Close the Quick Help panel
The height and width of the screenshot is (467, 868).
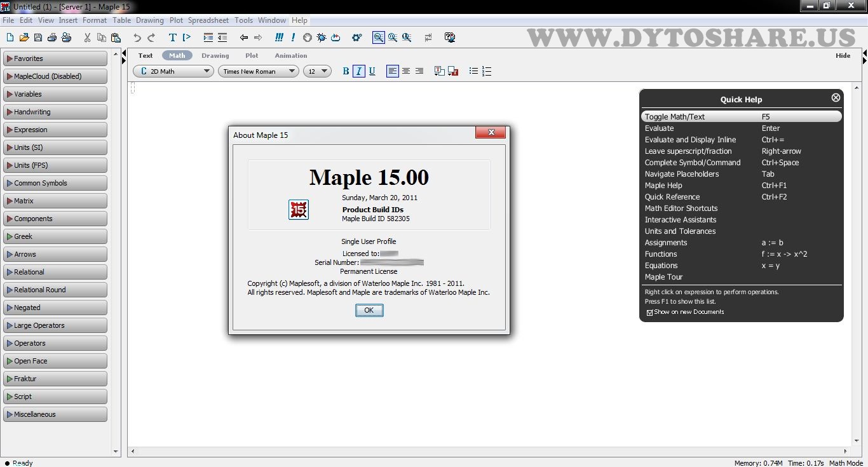pyautogui.click(x=836, y=97)
